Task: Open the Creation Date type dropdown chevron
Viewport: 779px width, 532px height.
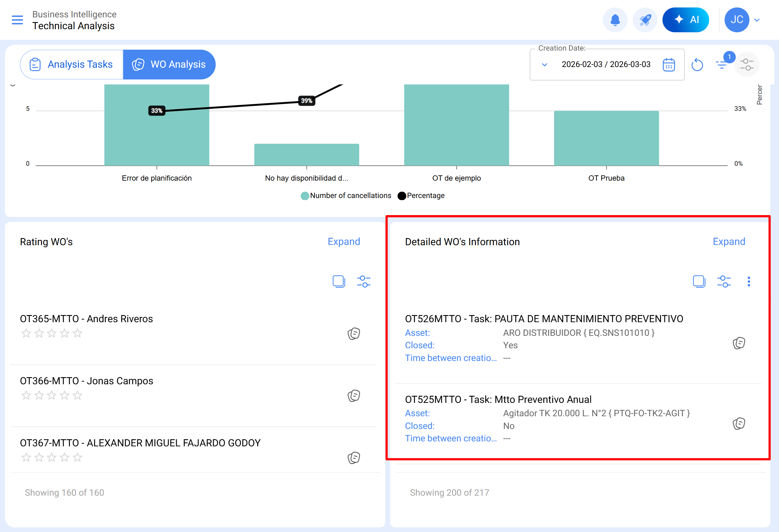Action: (544, 65)
